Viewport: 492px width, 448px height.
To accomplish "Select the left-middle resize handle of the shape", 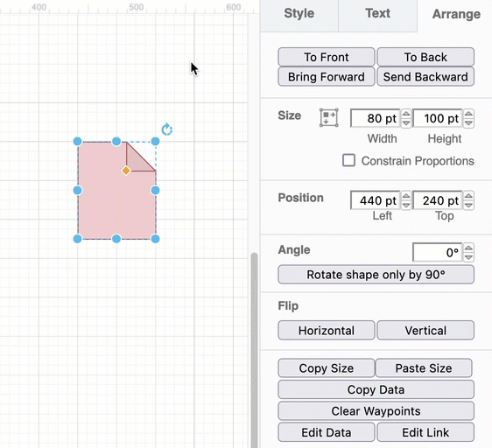I will [78, 190].
